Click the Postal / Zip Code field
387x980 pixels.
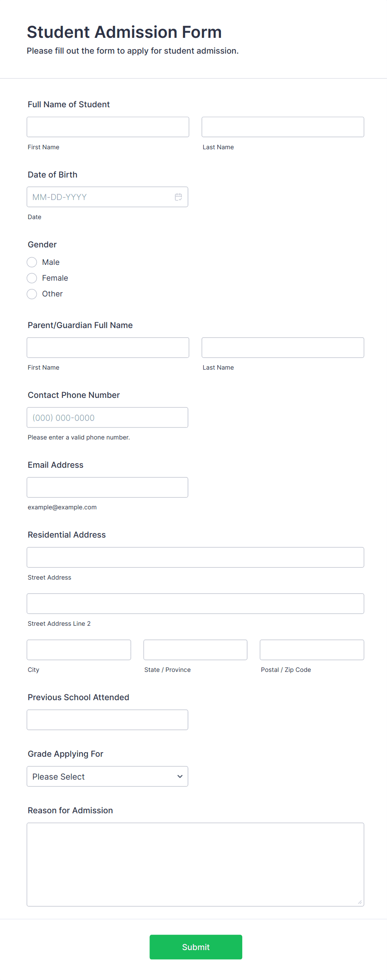(x=311, y=649)
